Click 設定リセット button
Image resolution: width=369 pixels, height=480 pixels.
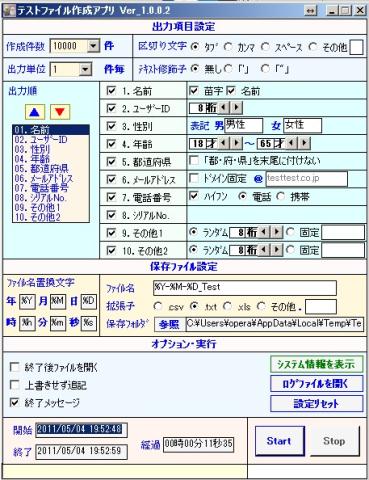pos(316,404)
